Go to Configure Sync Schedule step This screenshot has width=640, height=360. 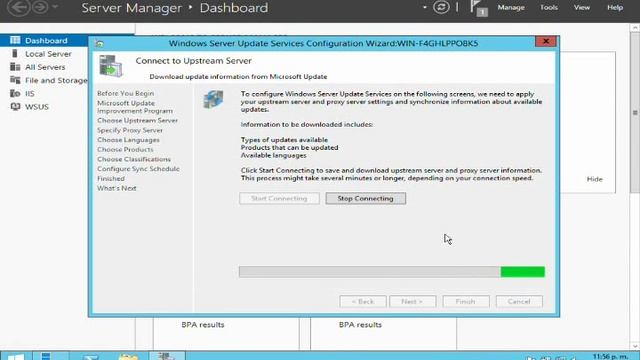pyautogui.click(x=138, y=169)
